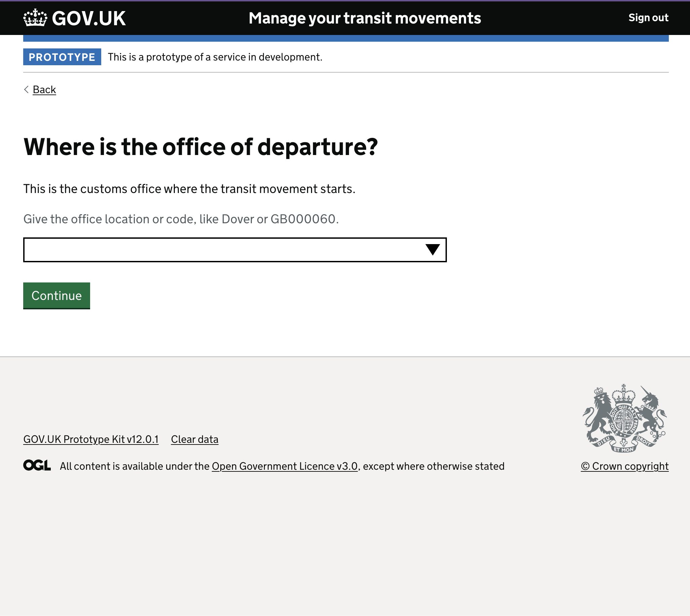
Task: Click the Continue button
Action: [56, 296]
